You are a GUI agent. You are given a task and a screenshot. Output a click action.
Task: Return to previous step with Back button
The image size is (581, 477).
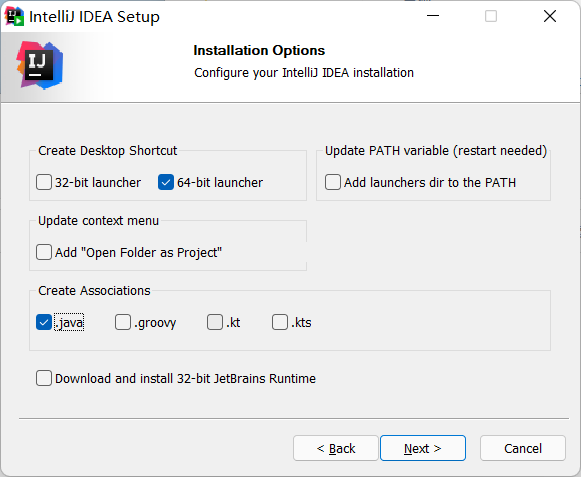point(336,448)
